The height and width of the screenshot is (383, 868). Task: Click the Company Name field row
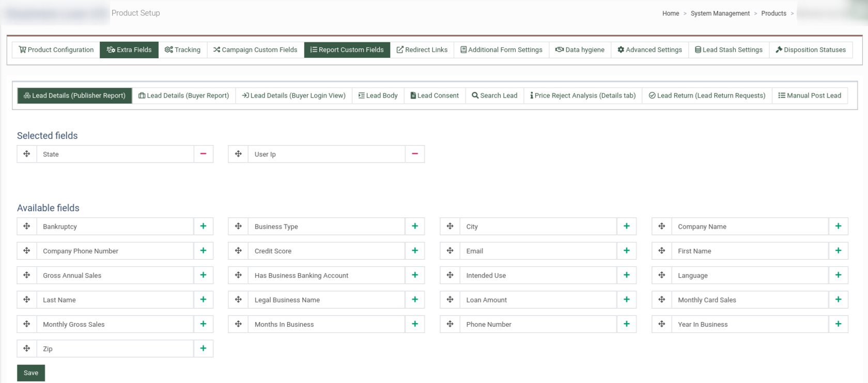[x=749, y=227]
